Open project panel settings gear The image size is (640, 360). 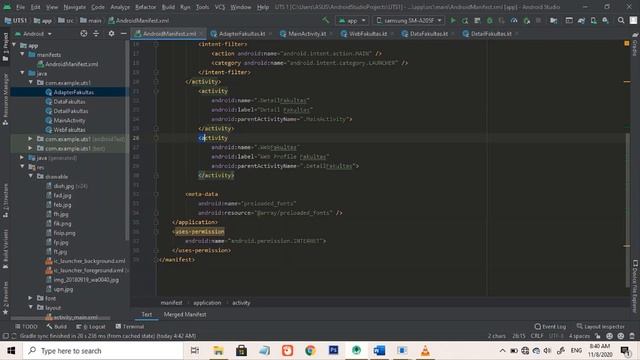coord(111,33)
